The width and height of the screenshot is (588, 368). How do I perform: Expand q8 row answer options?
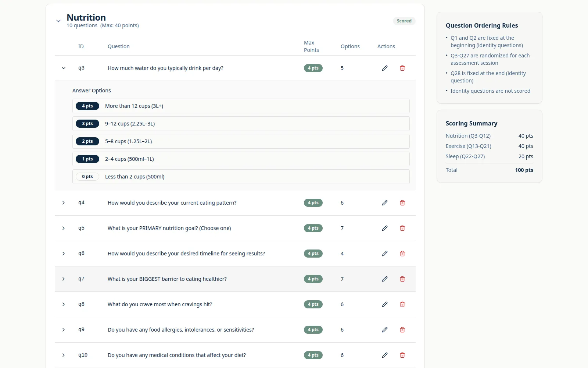pyautogui.click(x=64, y=304)
